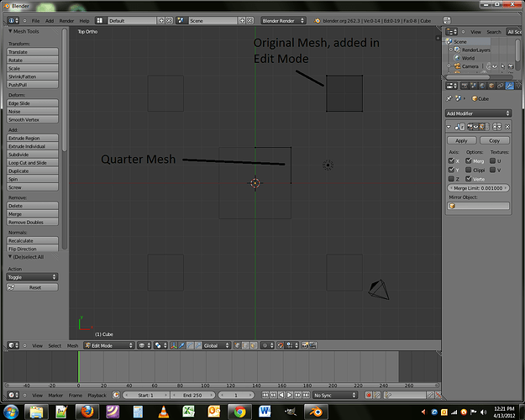
Task: Toggle the Vertex Groups option checkbox
Action: pyautogui.click(x=469, y=179)
